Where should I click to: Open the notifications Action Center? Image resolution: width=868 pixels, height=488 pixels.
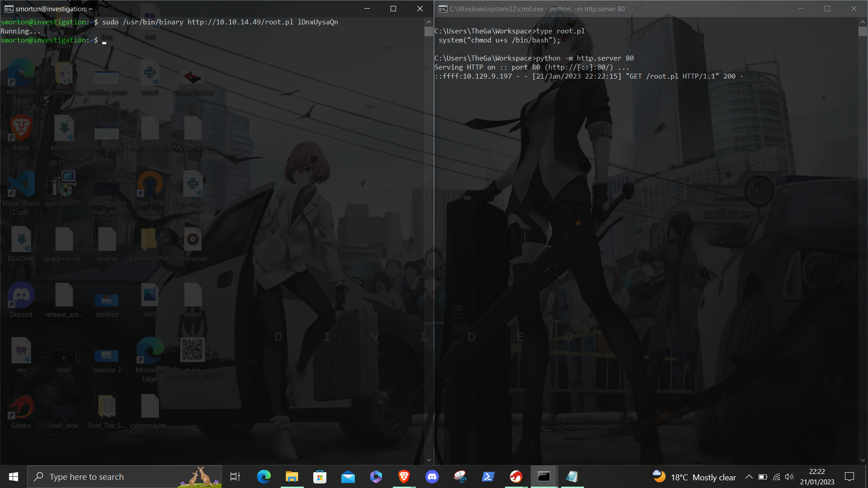(x=849, y=477)
